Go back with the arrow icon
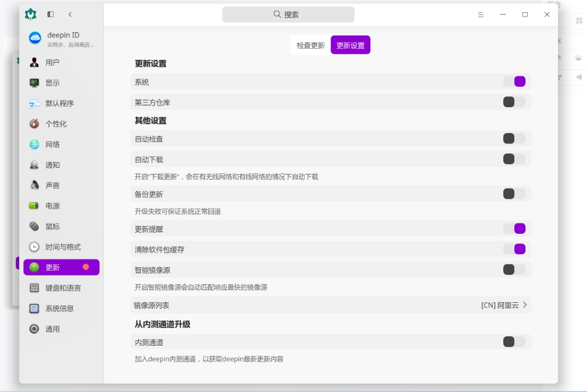 [x=70, y=14]
